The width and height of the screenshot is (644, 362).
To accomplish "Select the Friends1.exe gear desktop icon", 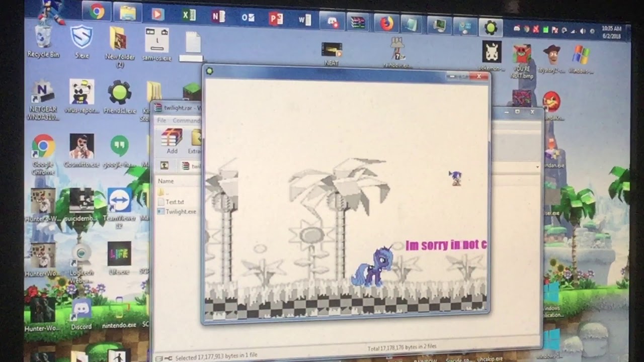I will click(120, 97).
